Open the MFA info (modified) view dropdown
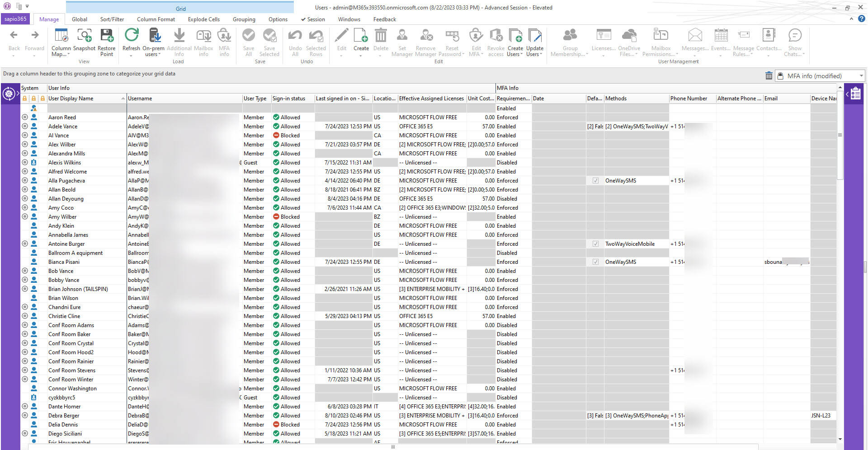The height and width of the screenshot is (450, 868). [x=861, y=76]
